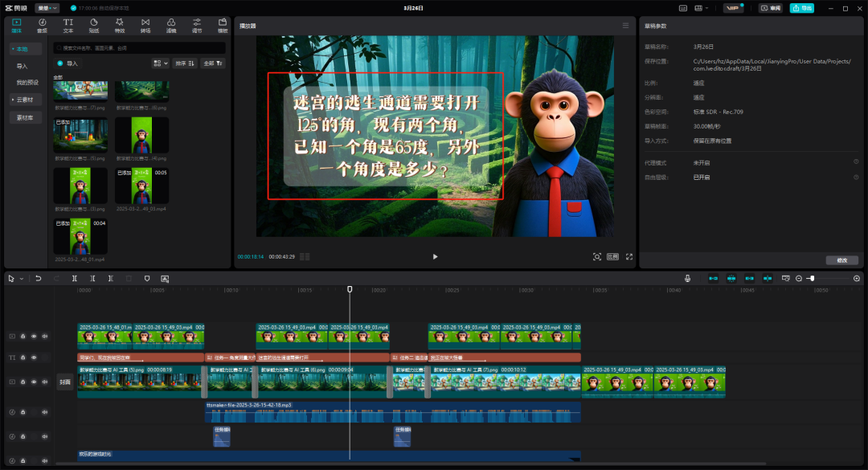Open the 音频 audio panel
The width and height of the screenshot is (868, 470).
(x=42, y=24)
